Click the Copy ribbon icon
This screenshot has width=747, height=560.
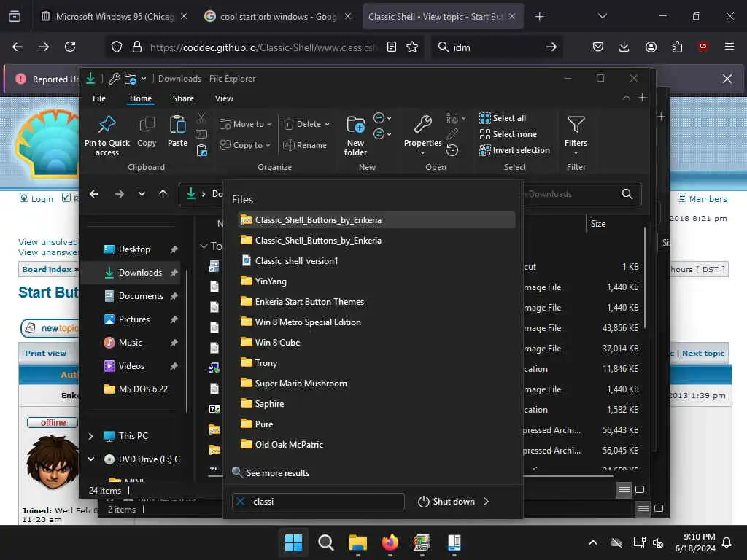coord(147,125)
